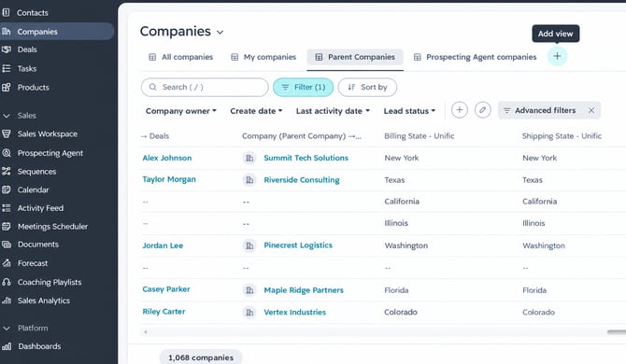Open Companies in the sidebar
The width and height of the screenshot is (626, 364).
57,32
